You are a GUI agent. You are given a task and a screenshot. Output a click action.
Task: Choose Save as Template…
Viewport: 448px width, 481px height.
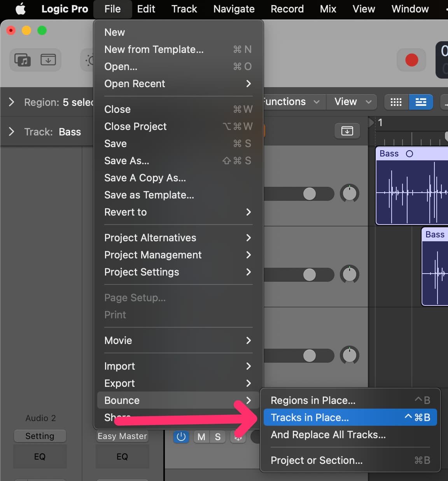(178, 195)
